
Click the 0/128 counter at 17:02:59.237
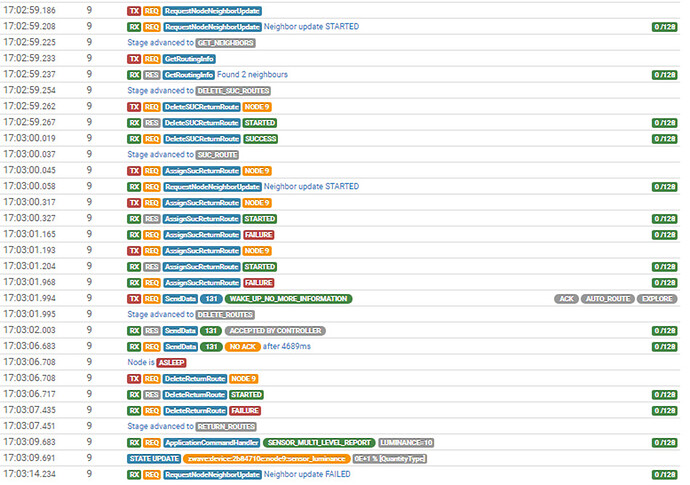coord(664,75)
